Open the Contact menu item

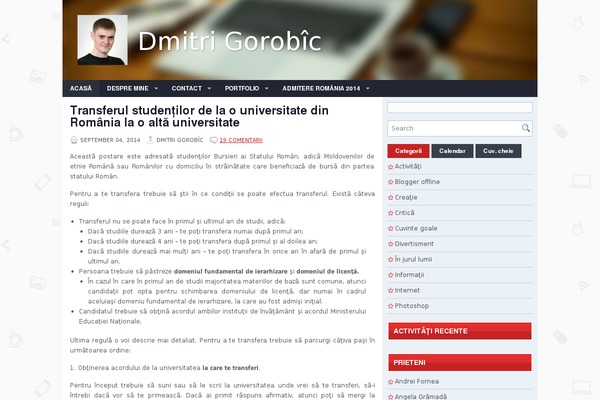click(x=186, y=88)
